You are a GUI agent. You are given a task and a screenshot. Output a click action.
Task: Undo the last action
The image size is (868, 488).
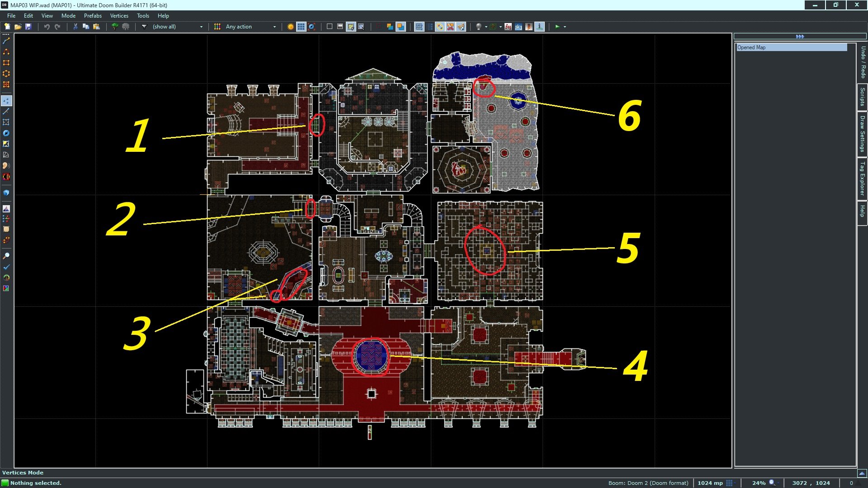[47, 27]
